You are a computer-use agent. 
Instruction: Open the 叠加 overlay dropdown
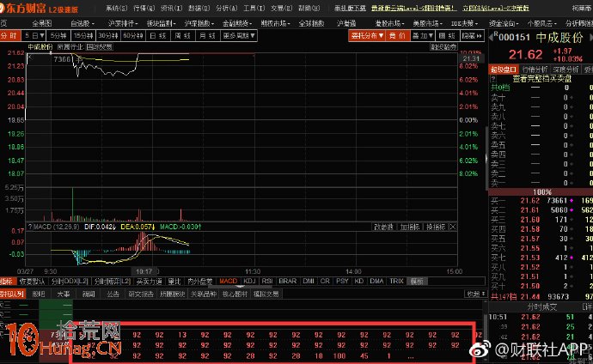coord(423,35)
